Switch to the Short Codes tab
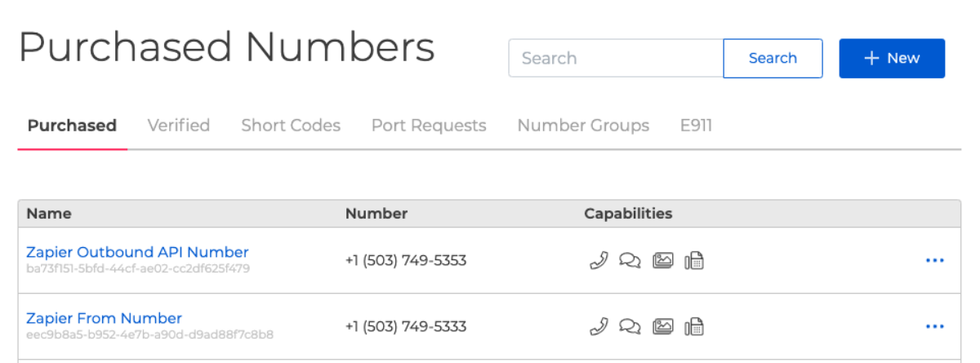Image resolution: width=980 pixels, height=363 pixels. [291, 126]
